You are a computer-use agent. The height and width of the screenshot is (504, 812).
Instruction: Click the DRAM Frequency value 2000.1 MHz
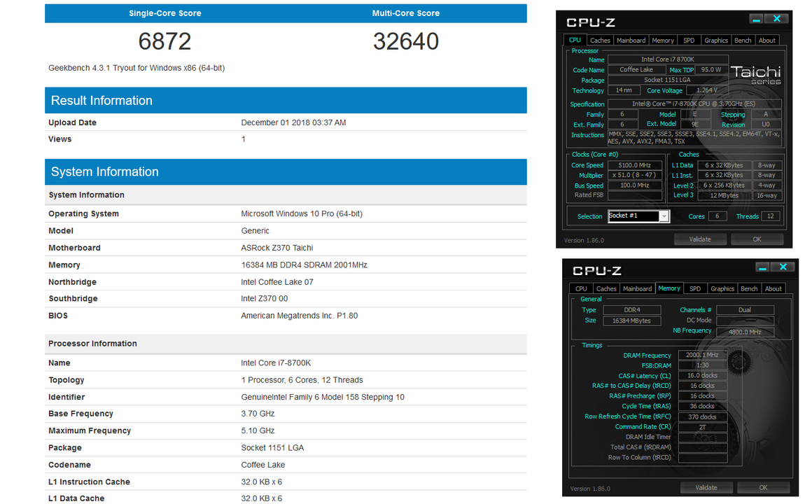(702, 355)
